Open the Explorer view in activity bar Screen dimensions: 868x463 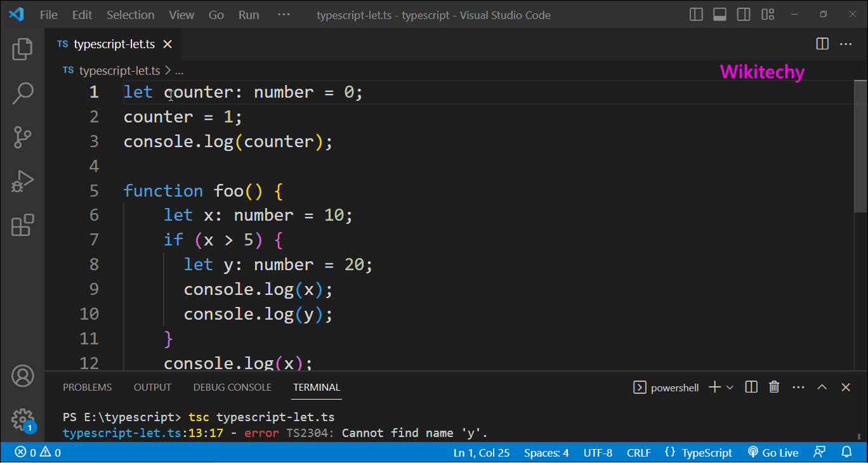pyautogui.click(x=22, y=49)
